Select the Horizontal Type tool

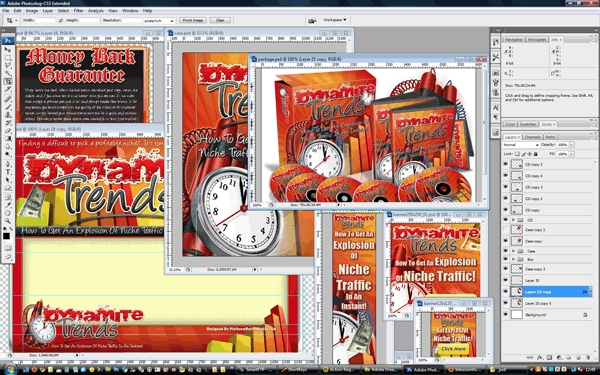tap(8, 171)
